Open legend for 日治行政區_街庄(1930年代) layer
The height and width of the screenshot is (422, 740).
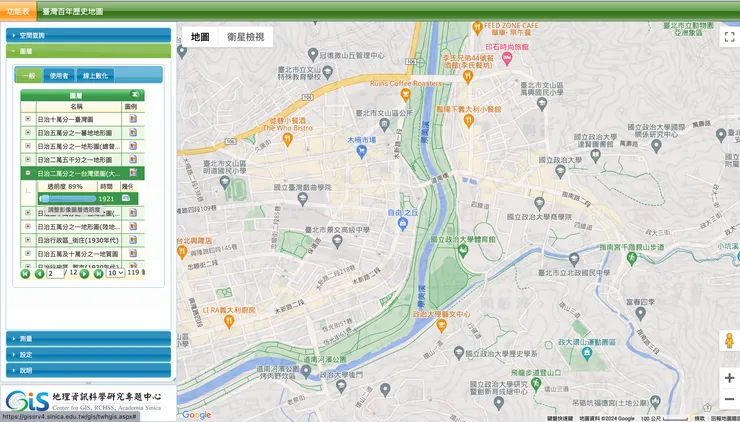(133, 240)
